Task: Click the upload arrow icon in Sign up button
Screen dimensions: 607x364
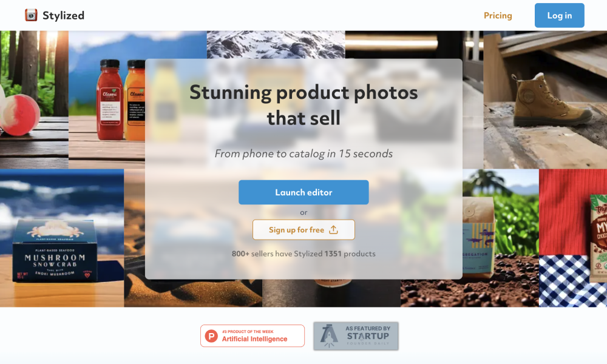Action: click(333, 230)
